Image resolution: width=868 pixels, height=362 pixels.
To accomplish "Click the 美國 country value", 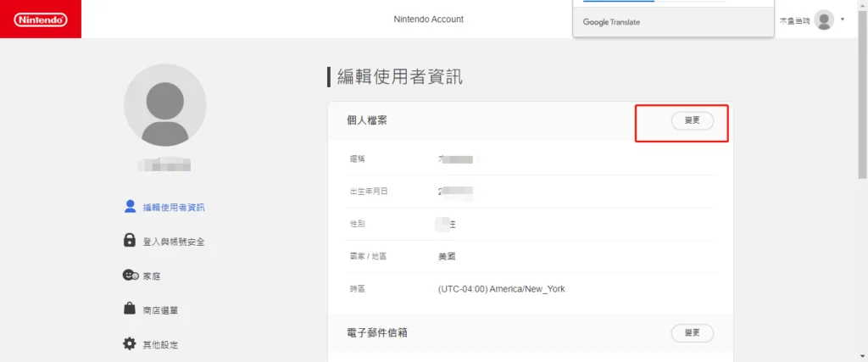I will pyautogui.click(x=447, y=257).
